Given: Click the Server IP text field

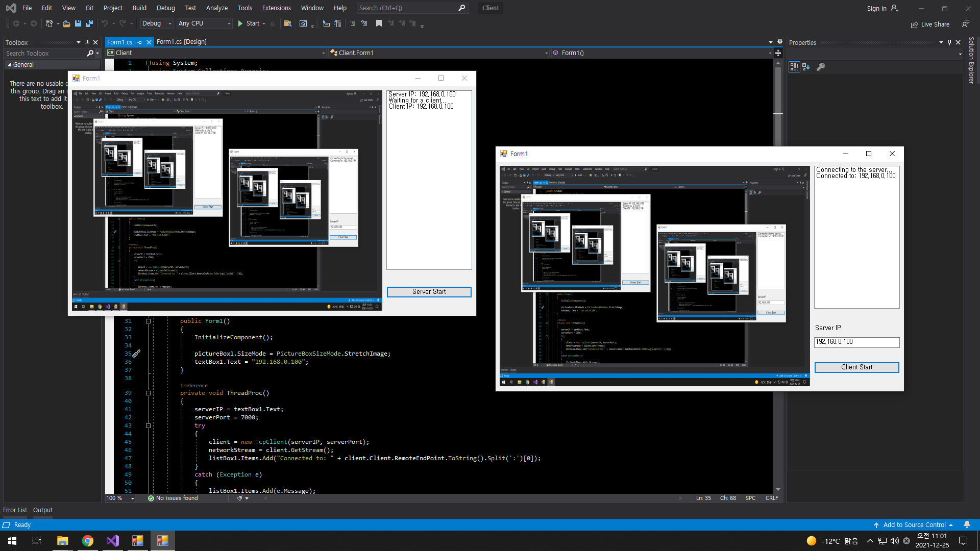Looking at the screenshot, I should click(856, 342).
